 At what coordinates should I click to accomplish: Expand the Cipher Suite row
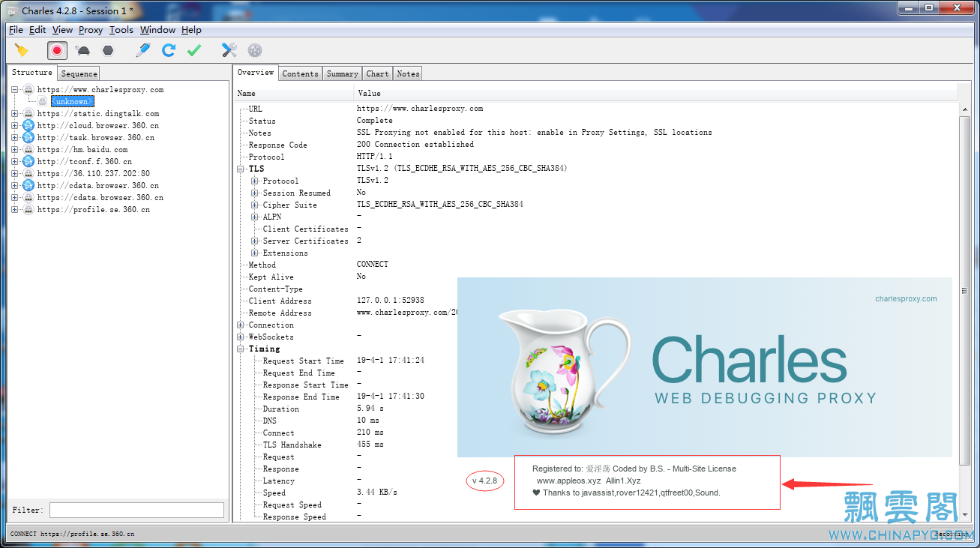coord(255,205)
